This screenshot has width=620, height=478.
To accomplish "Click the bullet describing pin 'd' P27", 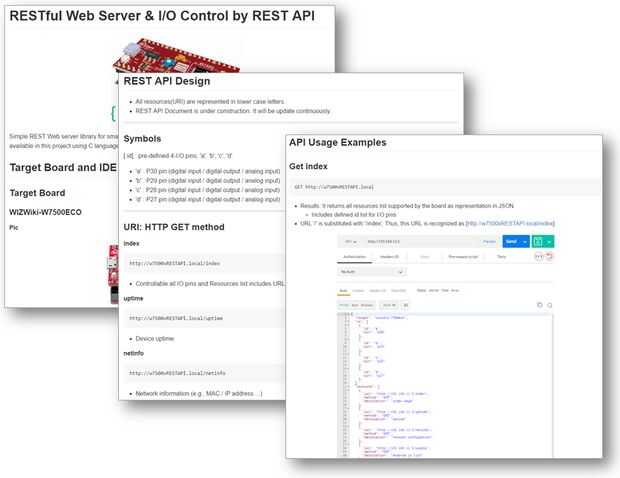I will pos(208,200).
